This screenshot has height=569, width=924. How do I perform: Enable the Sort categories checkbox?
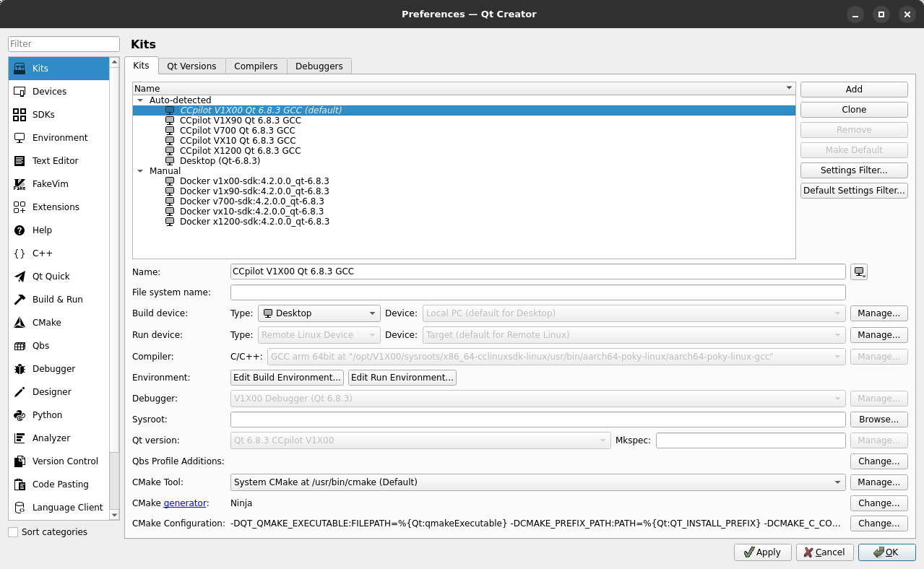[x=13, y=532]
